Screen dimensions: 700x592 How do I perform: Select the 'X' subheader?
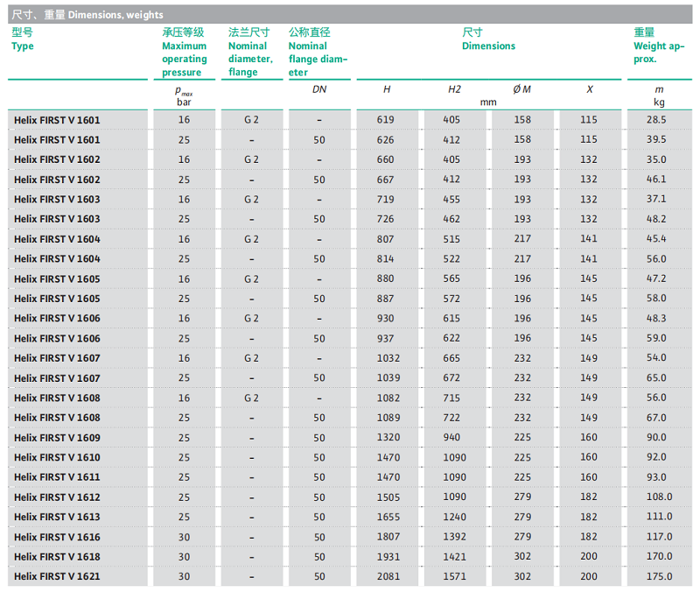pos(590,89)
